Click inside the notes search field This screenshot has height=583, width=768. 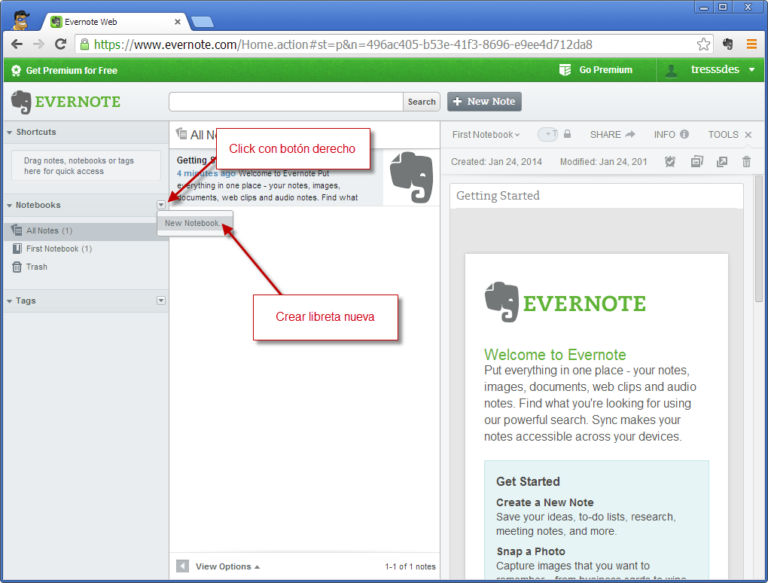point(286,102)
